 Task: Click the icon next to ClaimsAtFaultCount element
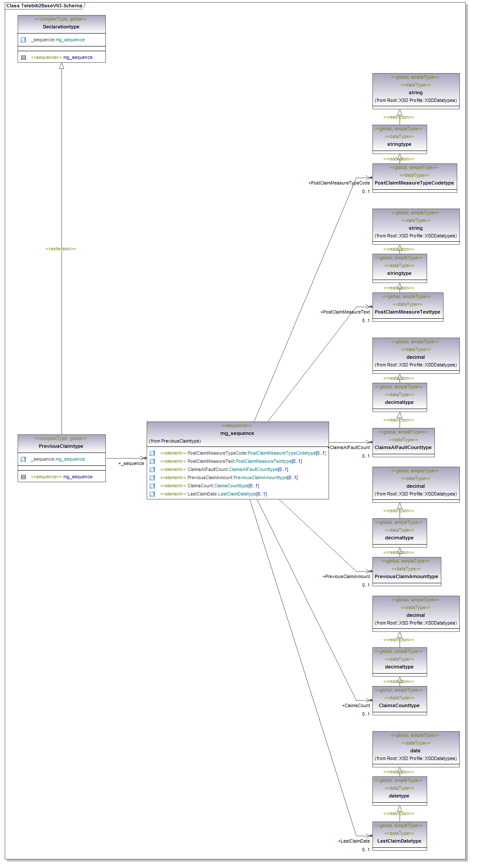pos(152,470)
